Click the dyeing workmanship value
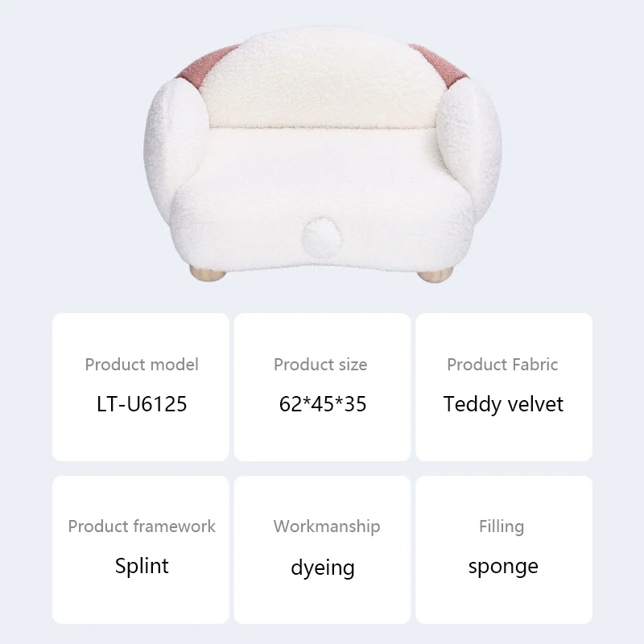Image resolution: width=644 pixels, height=644 pixels. [323, 568]
